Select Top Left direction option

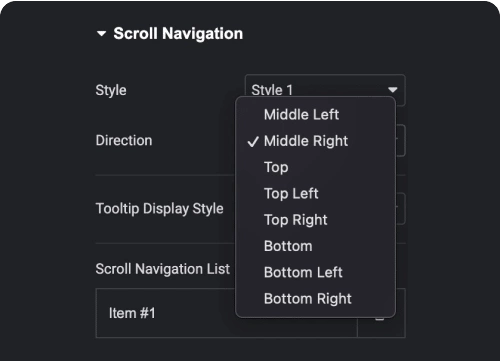[291, 194]
